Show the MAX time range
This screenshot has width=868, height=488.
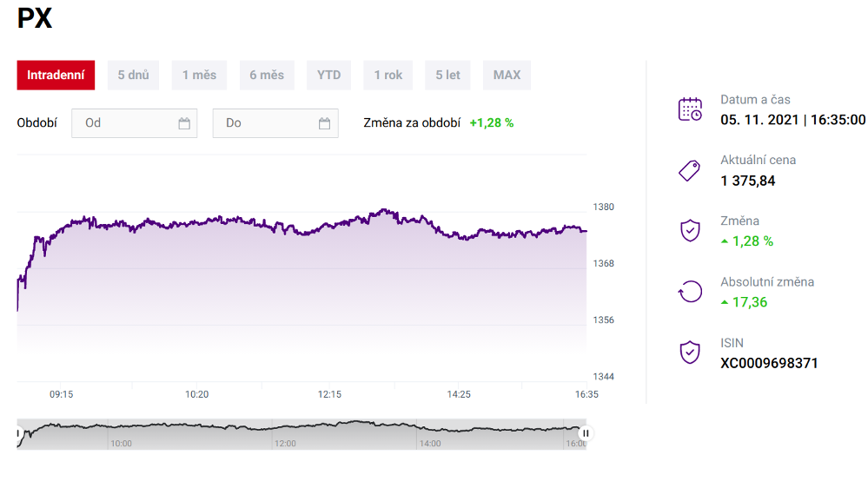[x=507, y=75]
